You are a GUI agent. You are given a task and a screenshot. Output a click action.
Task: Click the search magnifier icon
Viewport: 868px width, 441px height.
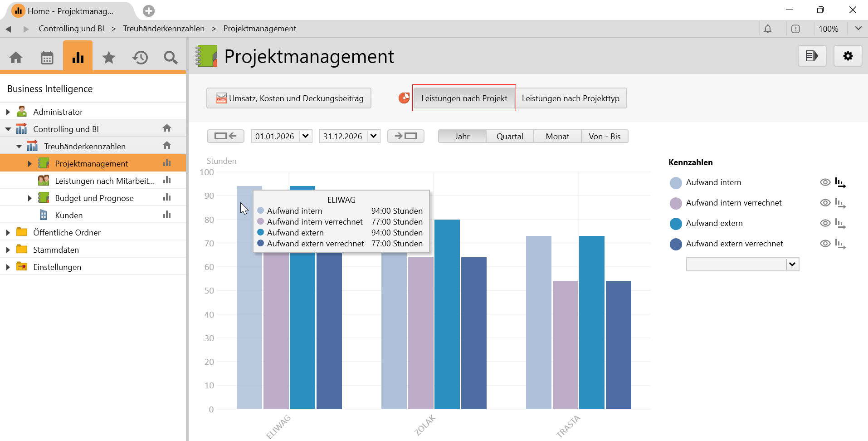[x=171, y=58]
